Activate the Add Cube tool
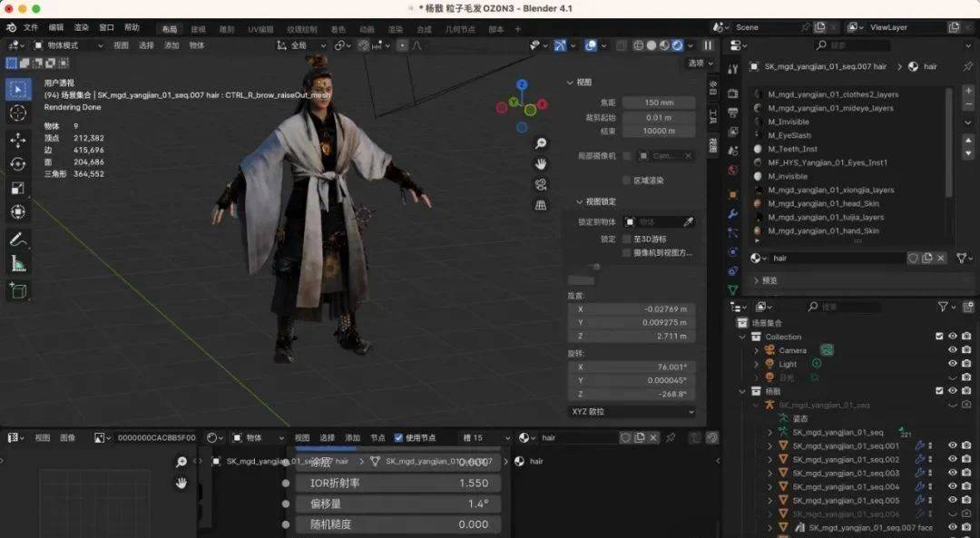This screenshot has width=980, height=538. [18, 290]
